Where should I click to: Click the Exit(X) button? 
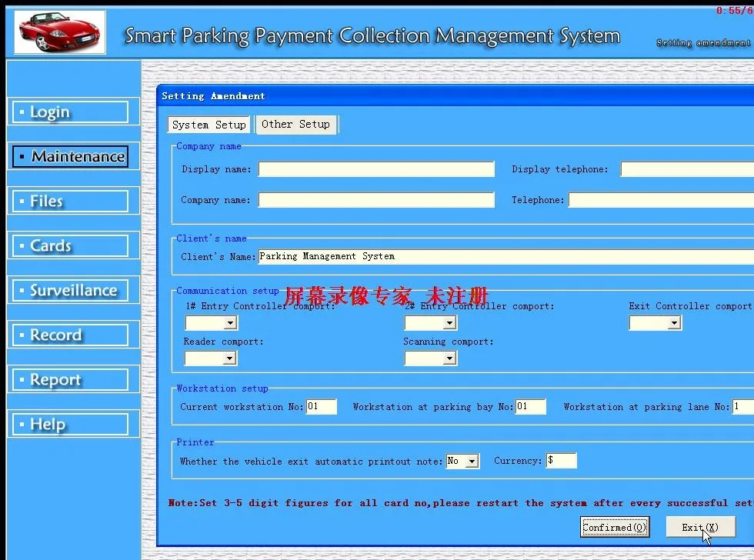(x=699, y=527)
